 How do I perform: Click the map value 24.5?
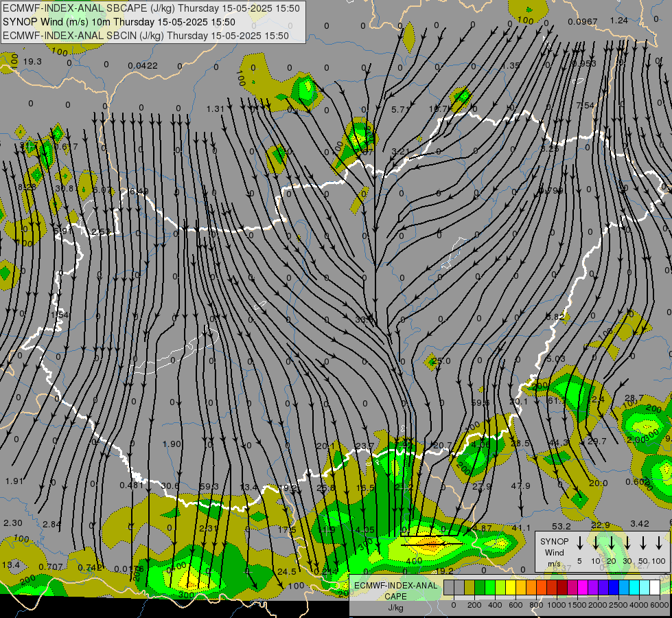pyautogui.click(x=286, y=572)
